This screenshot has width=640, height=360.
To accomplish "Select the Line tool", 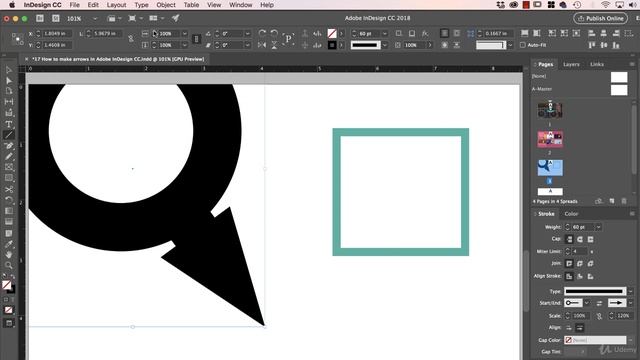I will click(x=9, y=135).
